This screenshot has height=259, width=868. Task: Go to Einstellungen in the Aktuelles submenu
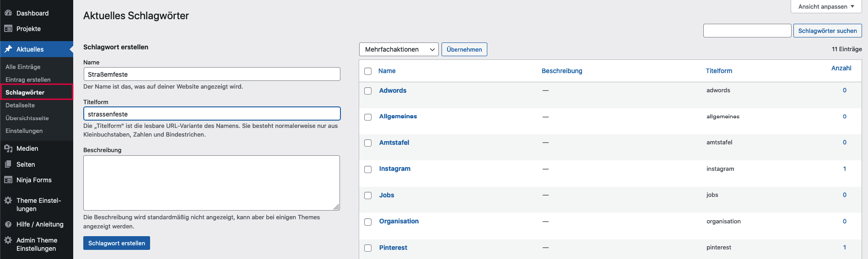(x=24, y=131)
